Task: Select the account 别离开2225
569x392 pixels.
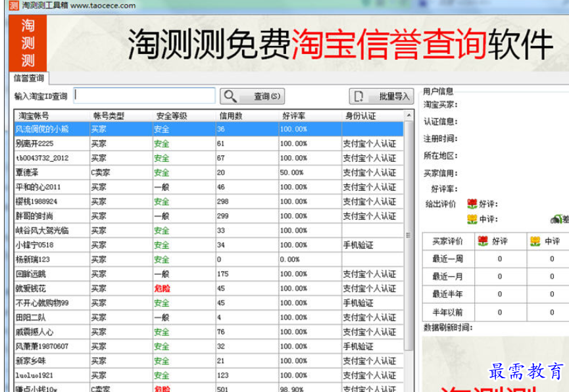Action: coord(34,144)
